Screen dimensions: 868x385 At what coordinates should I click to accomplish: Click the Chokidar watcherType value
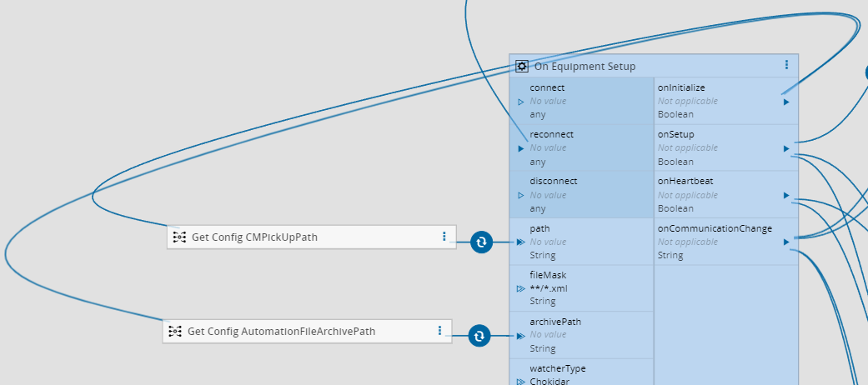(x=549, y=381)
